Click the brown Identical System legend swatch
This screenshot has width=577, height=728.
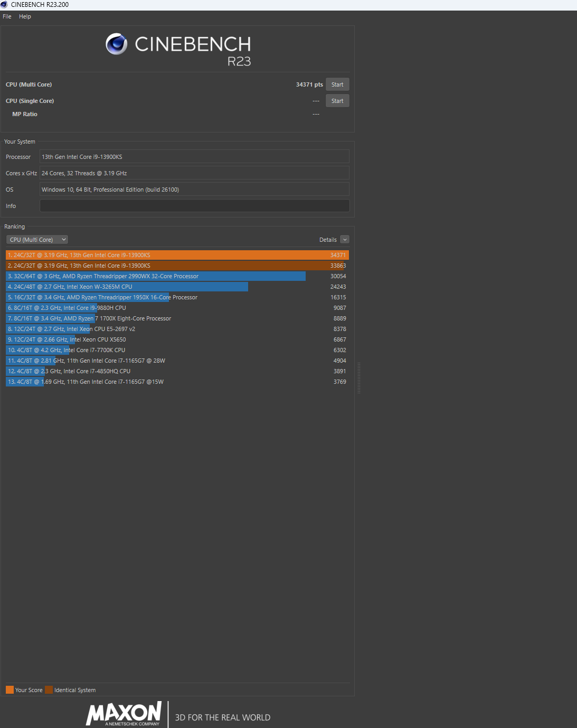click(49, 690)
